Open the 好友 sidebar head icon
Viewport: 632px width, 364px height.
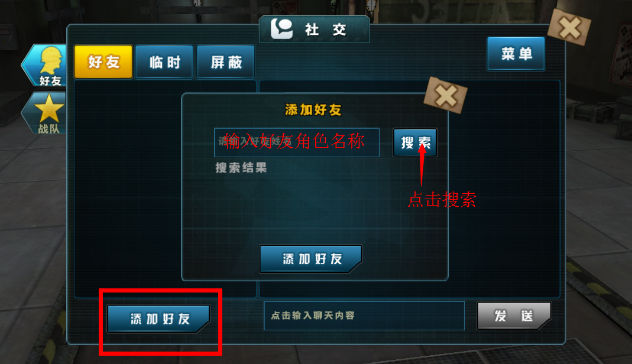(x=46, y=65)
